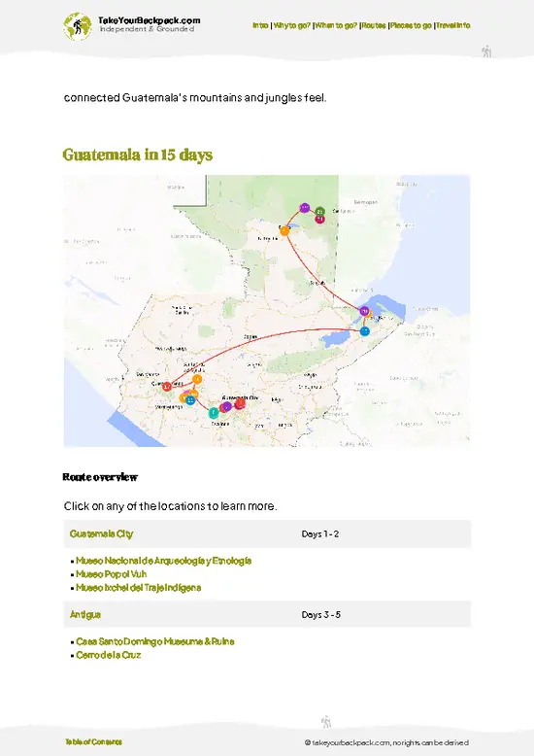Click the hiker icon above the footer

[x=326, y=722]
